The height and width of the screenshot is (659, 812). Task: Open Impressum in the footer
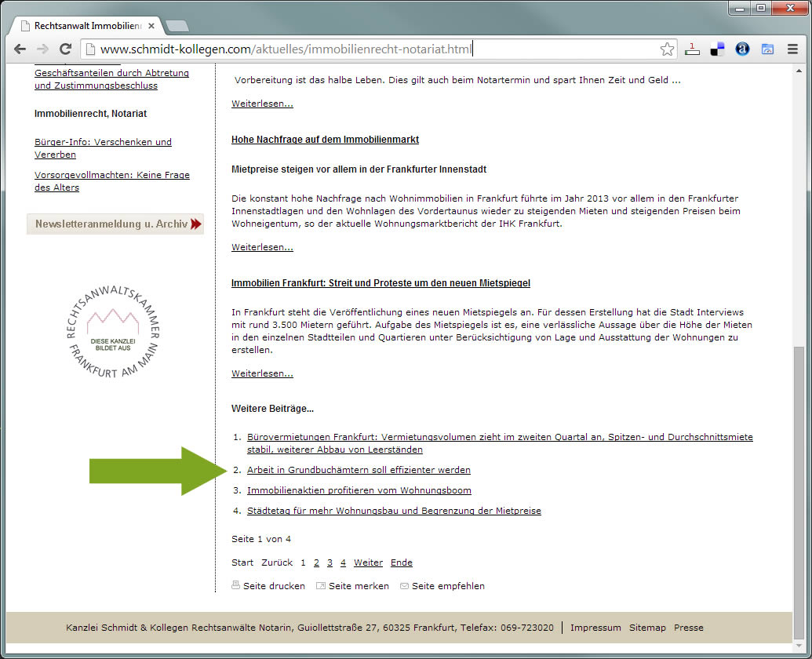pos(595,628)
